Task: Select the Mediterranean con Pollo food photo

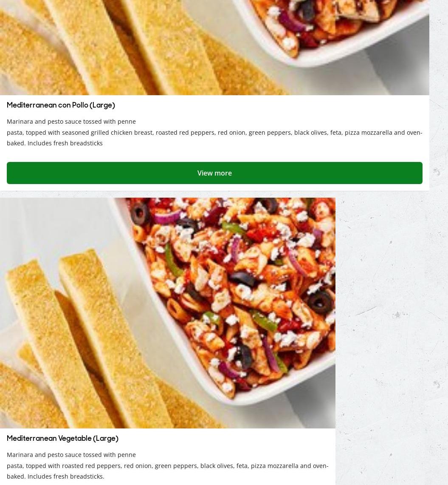Action: pos(214,47)
